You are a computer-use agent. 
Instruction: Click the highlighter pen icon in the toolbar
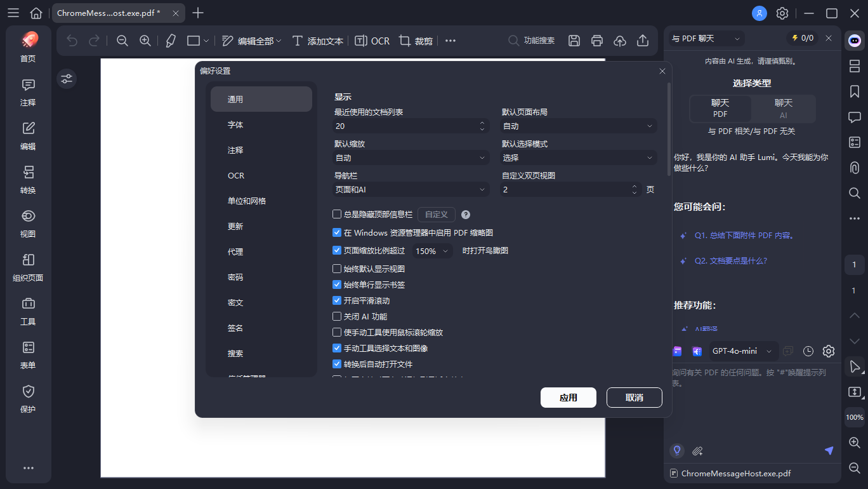click(170, 41)
